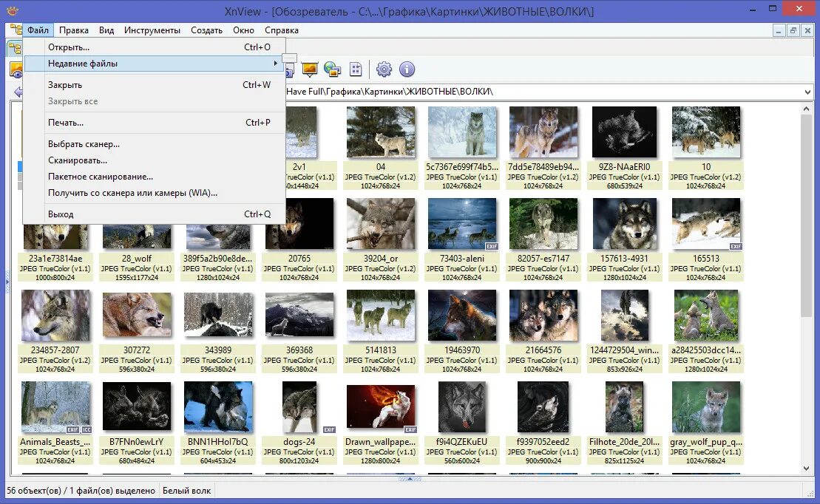Choose Открыть... from the File menu
This screenshot has width=820, height=504.
[x=155, y=47]
